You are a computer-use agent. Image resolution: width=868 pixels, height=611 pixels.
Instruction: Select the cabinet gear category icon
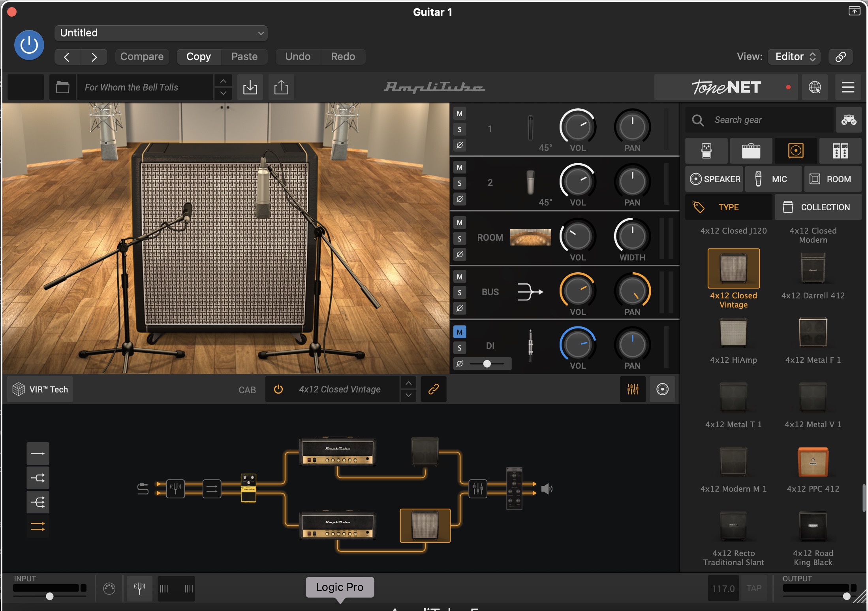(x=795, y=151)
